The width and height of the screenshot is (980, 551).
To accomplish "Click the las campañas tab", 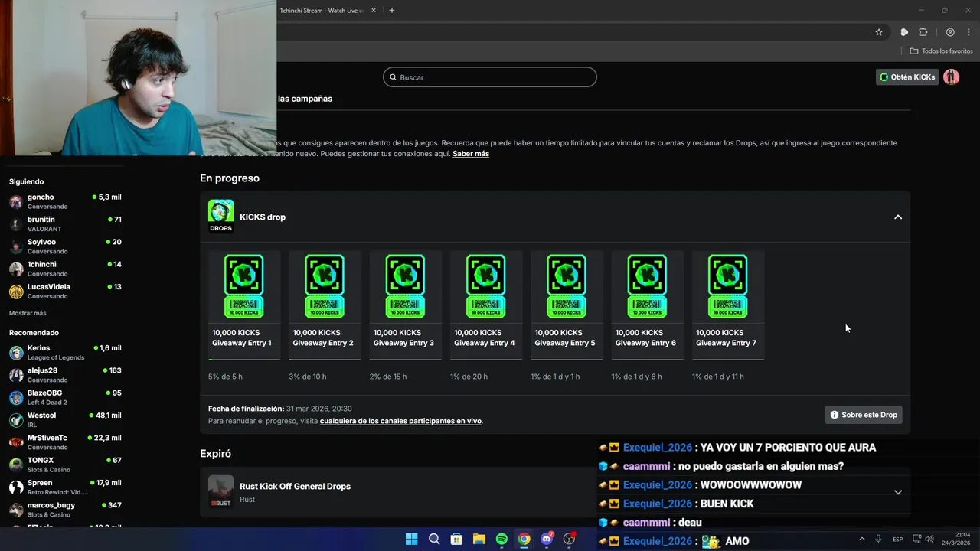I will tap(305, 99).
